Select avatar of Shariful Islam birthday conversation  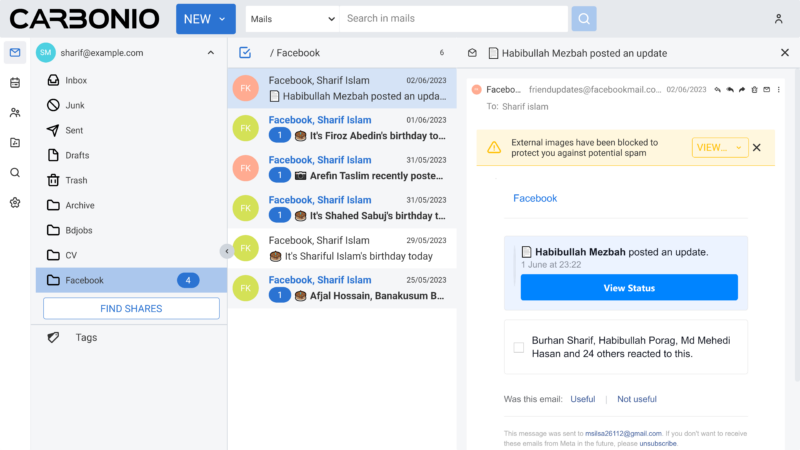click(245, 248)
